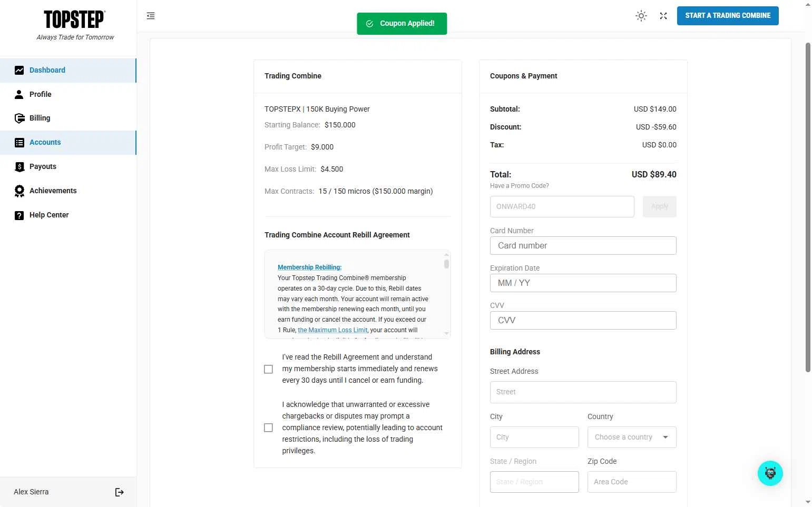The width and height of the screenshot is (812, 507).
Task: Open the Choose a country dropdown
Action: coord(632,437)
